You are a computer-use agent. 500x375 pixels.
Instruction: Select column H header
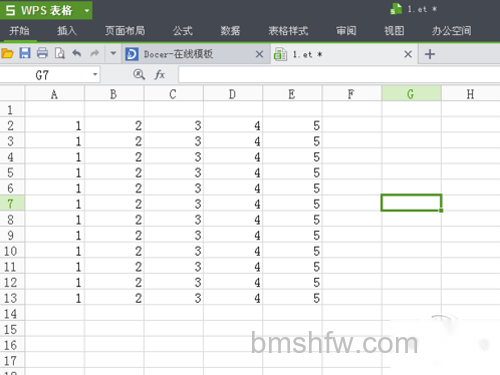470,94
